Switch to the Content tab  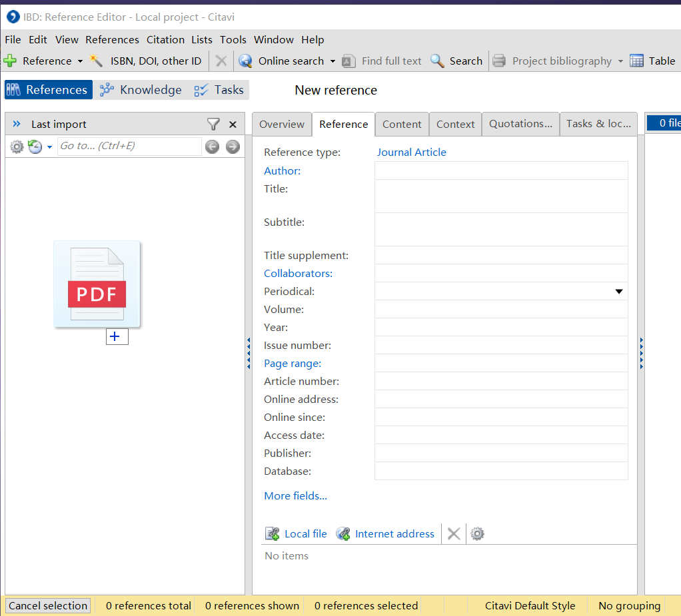coord(402,124)
